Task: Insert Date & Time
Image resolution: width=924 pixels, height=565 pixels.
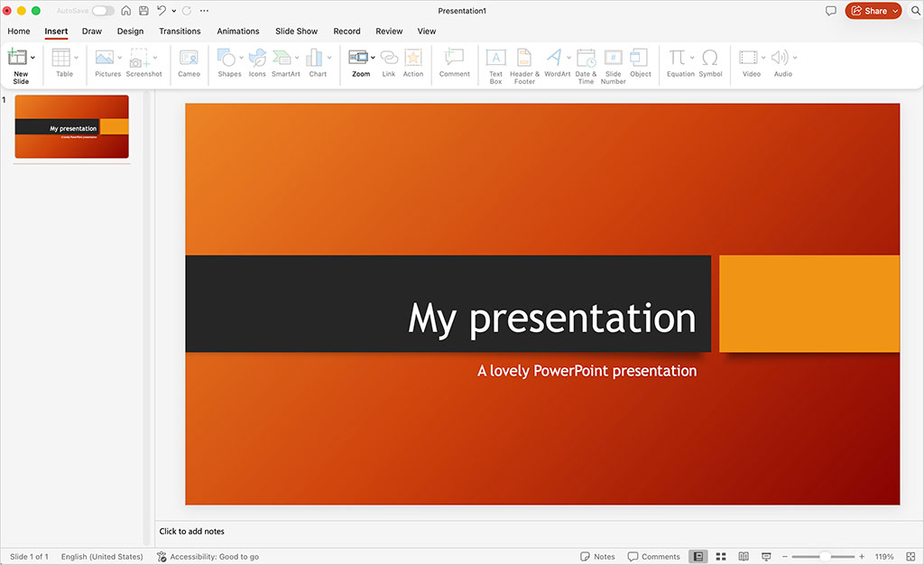Action: click(x=586, y=66)
